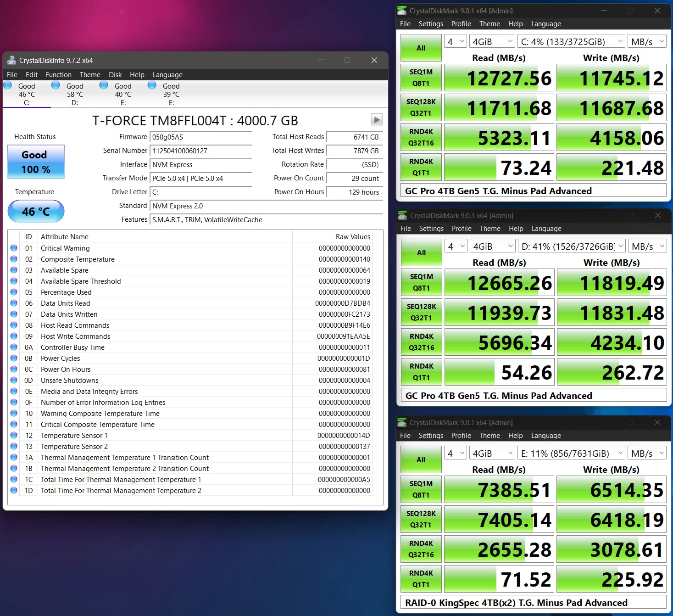Select the D: drive 58 °C status orb
This screenshot has width=673, height=616.
tap(56, 85)
